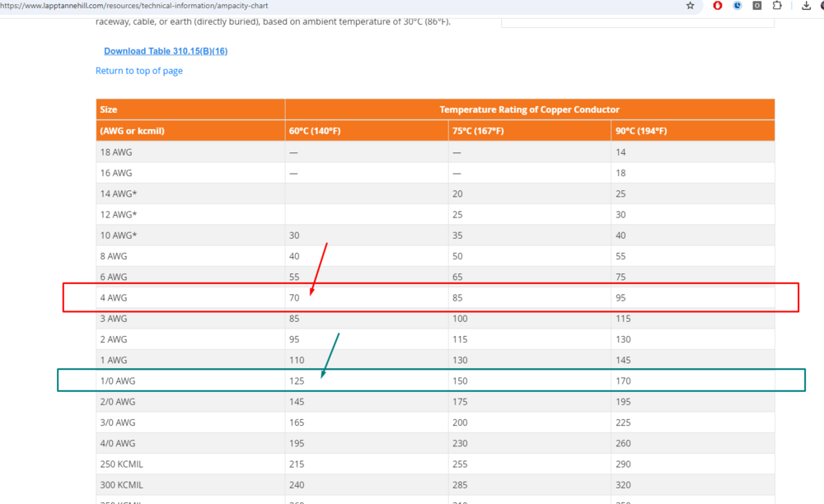Download Table 310.15(B)(16) link
The image size is (824, 504).
(x=166, y=51)
